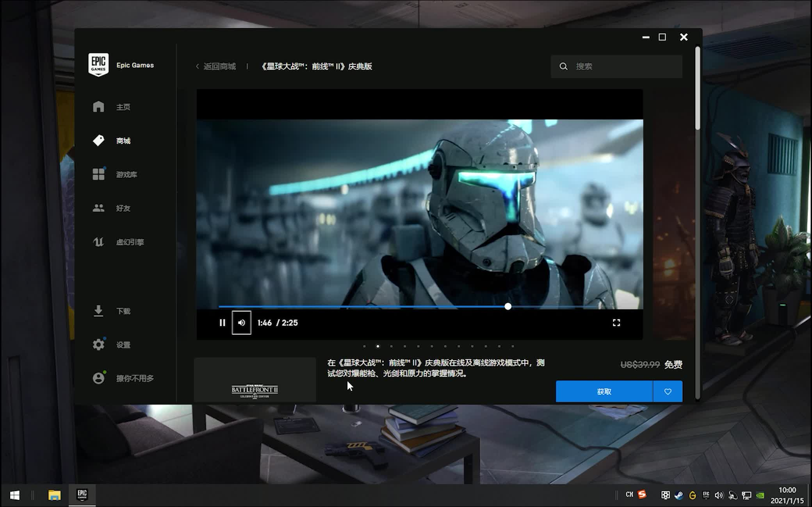Image resolution: width=812 pixels, height=507 pixels.
Task: Click the 商城 menu label
Action: [123, 141]
